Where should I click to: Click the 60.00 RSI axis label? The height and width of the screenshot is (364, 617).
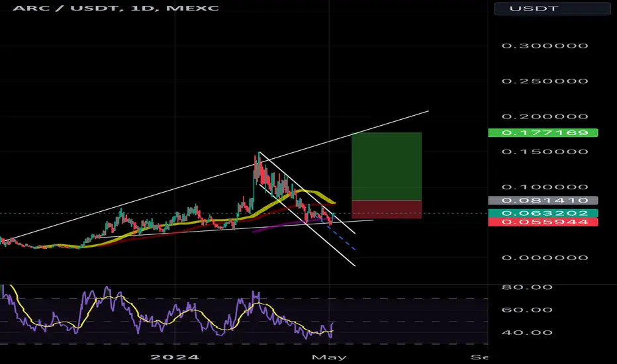tap(527, 310)
